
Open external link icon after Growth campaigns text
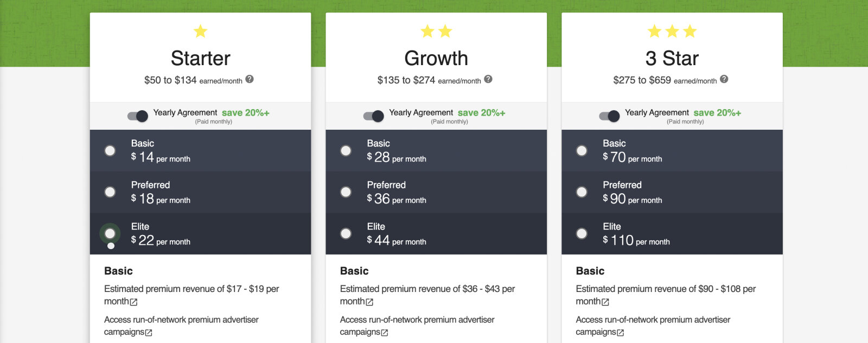click(385, 333)
